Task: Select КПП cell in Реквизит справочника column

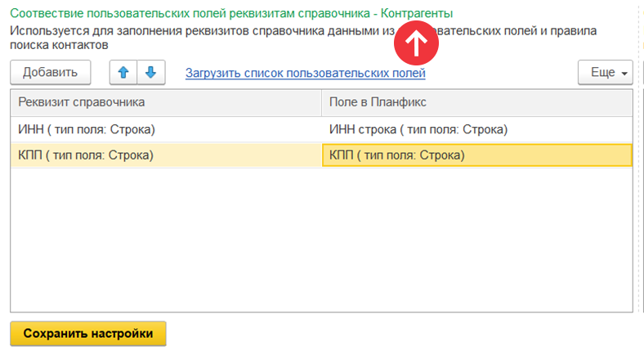Action: coord(166,155)
